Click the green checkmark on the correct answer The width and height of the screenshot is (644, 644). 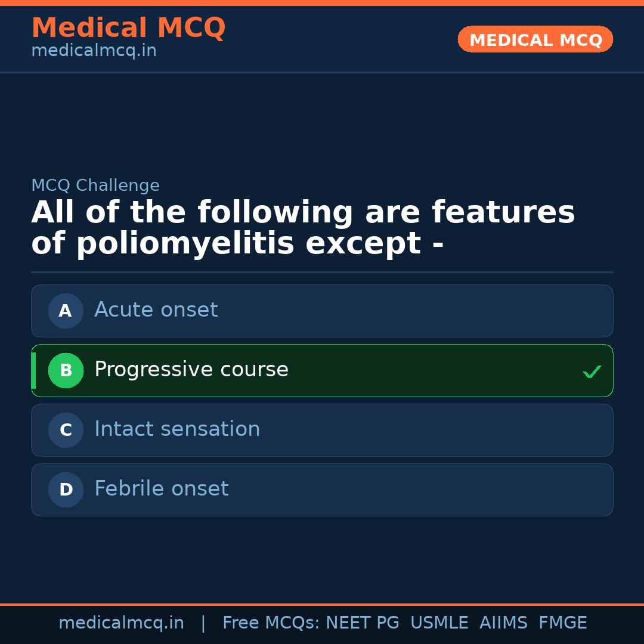tap(592, 371)
